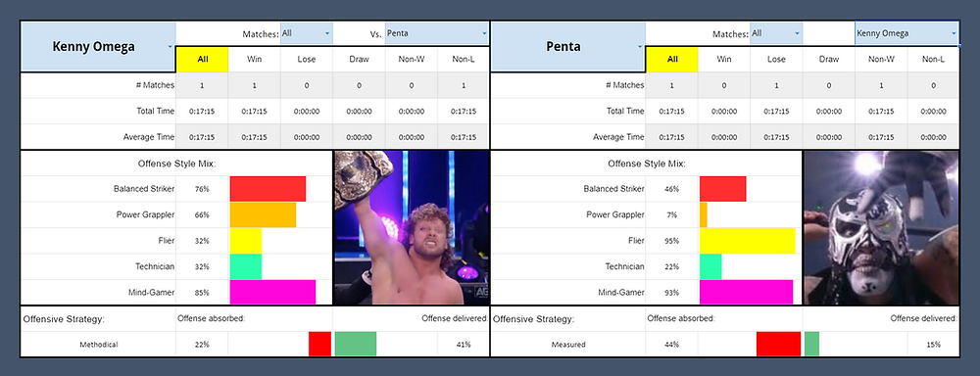Image resolution: width=980 pixels, height=376 pixels.
Task: Click Kenny Omega's magenta Mind-Gamer bar
Action: click(272, 293)
